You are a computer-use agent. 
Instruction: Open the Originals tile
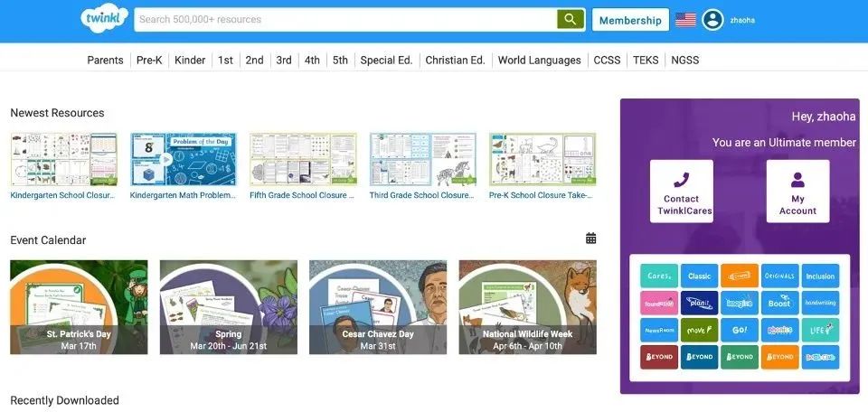click(x=780, y=276)
